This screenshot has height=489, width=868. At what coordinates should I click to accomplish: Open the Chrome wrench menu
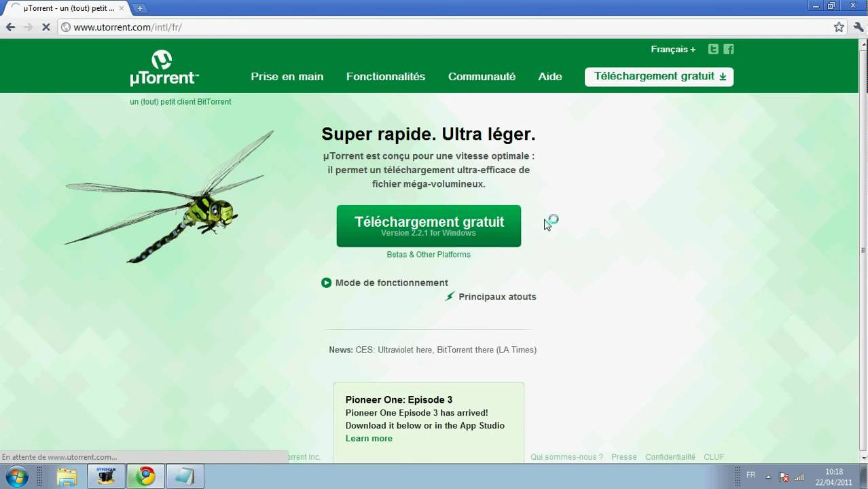(858, 27)
